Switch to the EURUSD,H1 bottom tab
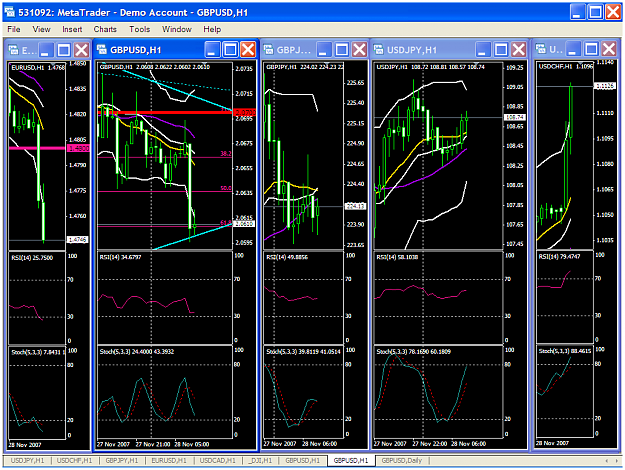 point(169,460)
